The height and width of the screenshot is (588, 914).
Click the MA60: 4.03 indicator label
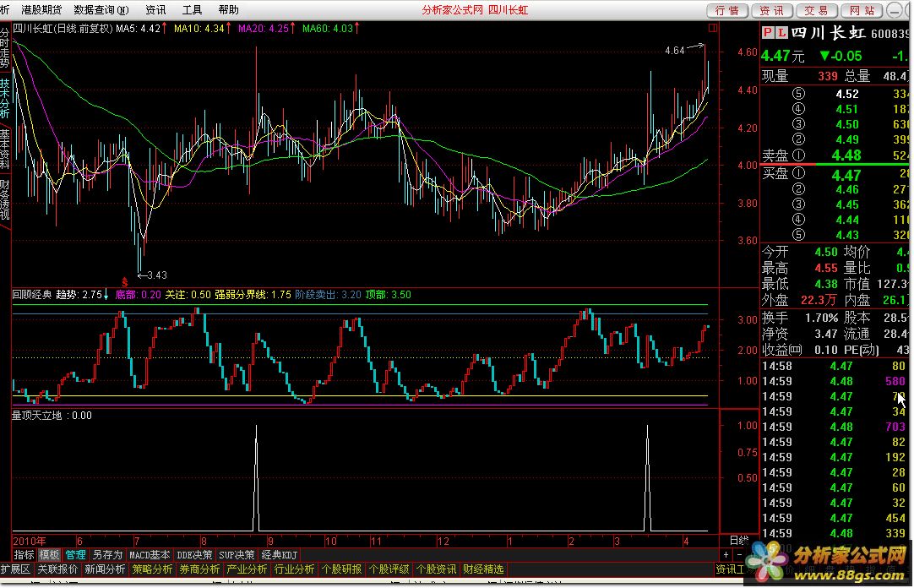point(328,28)
